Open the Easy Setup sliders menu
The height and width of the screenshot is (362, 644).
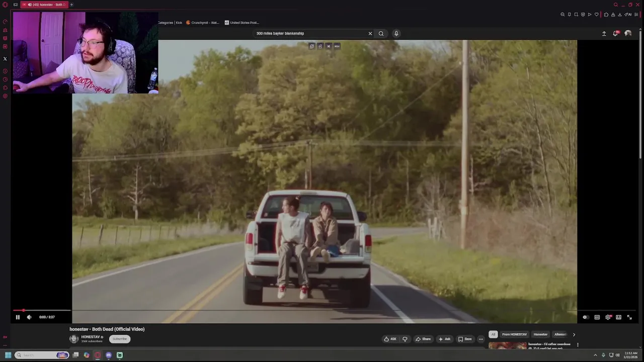(636, 15)
